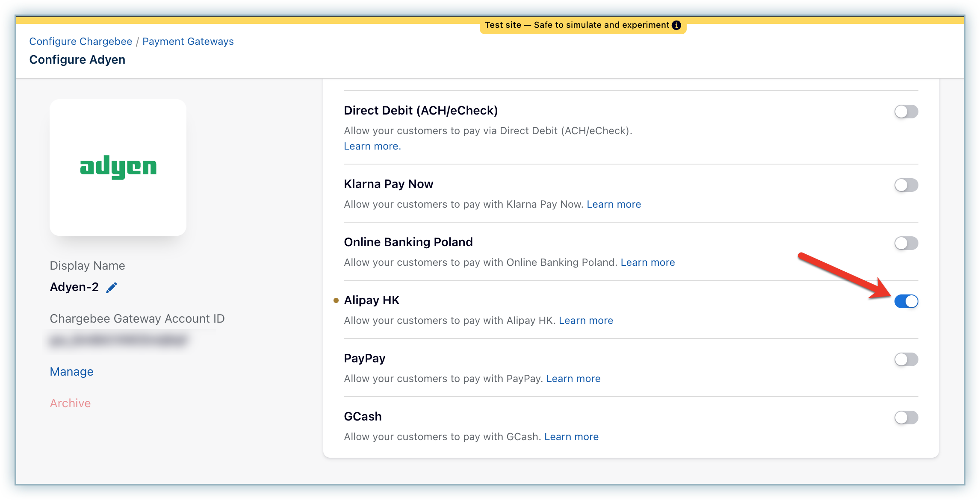
Task: Click the blurred gateway account ID value
Action: click(118, 341)
